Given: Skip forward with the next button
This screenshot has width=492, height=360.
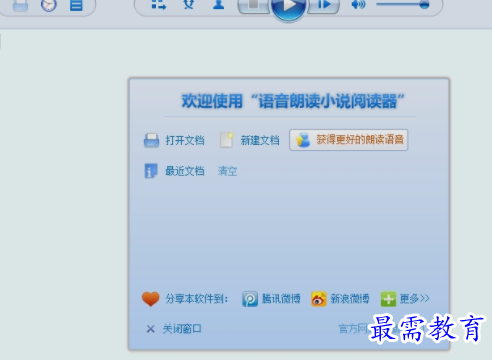Looking at the screenshot, I should (323, 5).
